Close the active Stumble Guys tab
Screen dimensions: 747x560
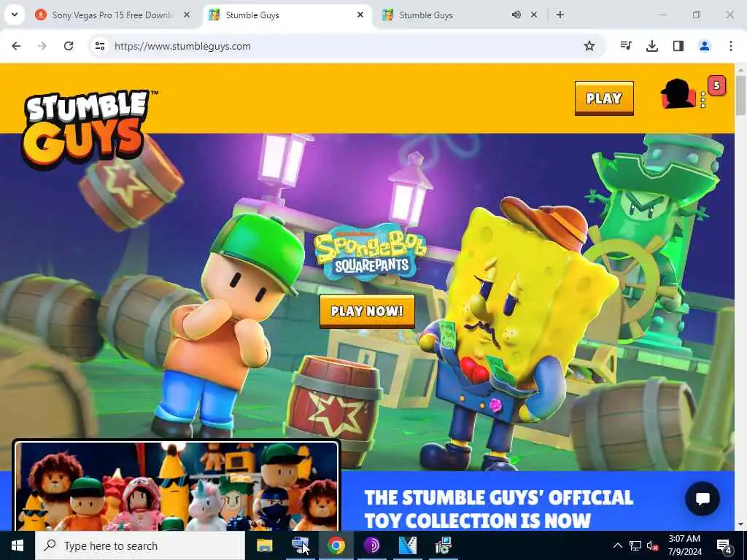[360, 15]
